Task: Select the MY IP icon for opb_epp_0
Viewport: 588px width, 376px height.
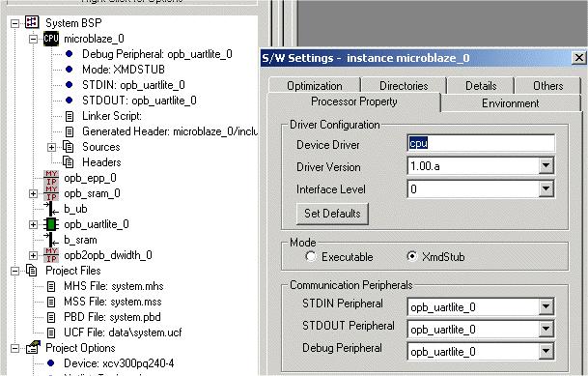Action: [51, 178]
